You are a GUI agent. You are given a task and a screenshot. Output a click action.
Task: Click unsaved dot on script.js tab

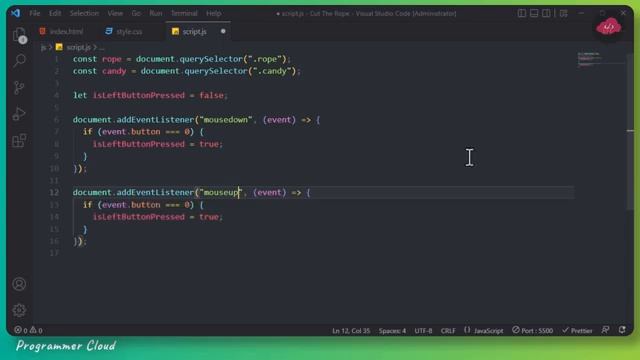(x=223, y=31)
